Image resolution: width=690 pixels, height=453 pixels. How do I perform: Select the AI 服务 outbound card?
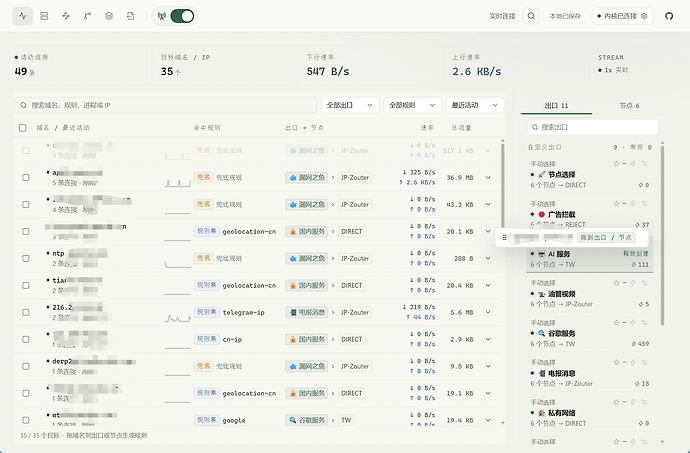pyautogui.click(x=590, y=259)
